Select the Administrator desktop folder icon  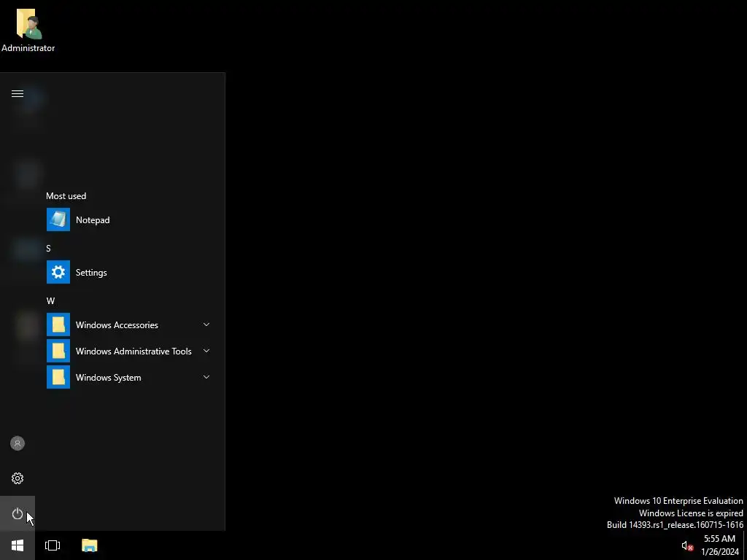coord(28,29)
